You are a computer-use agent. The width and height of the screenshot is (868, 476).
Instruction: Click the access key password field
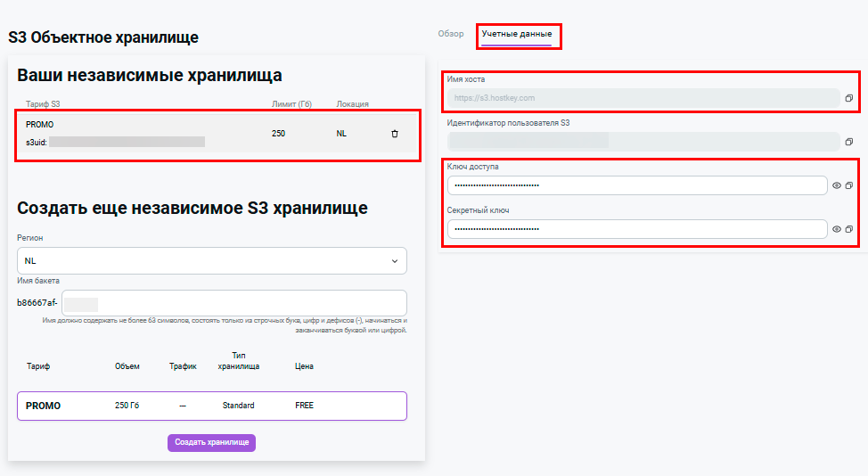[637, 185]
